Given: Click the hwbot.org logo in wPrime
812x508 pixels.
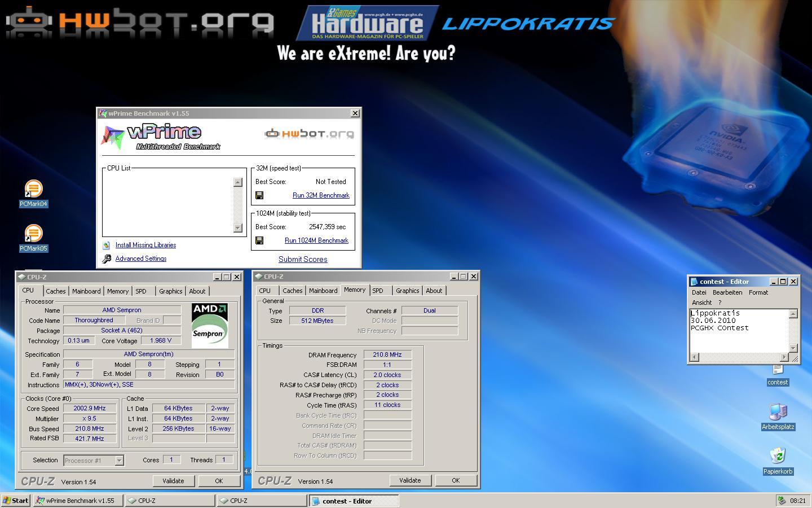Looking at the screenshot, I should 309,134.
